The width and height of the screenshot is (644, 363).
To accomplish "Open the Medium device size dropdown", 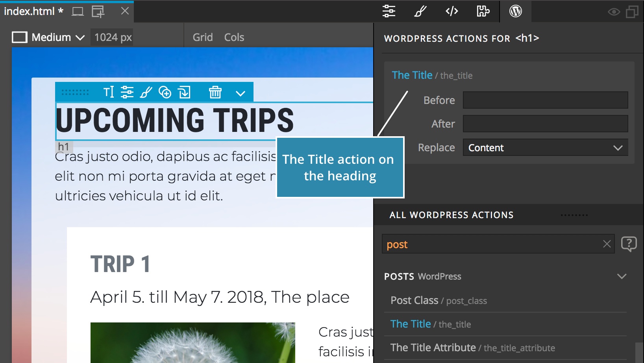I will pos(58,37).
